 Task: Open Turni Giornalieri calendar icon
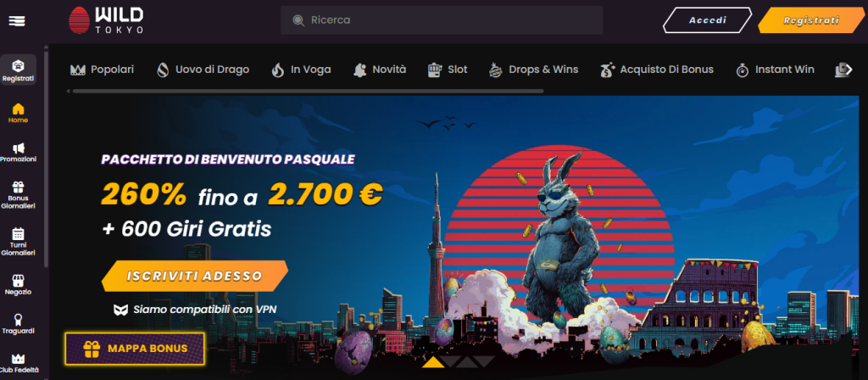point(19,233)
